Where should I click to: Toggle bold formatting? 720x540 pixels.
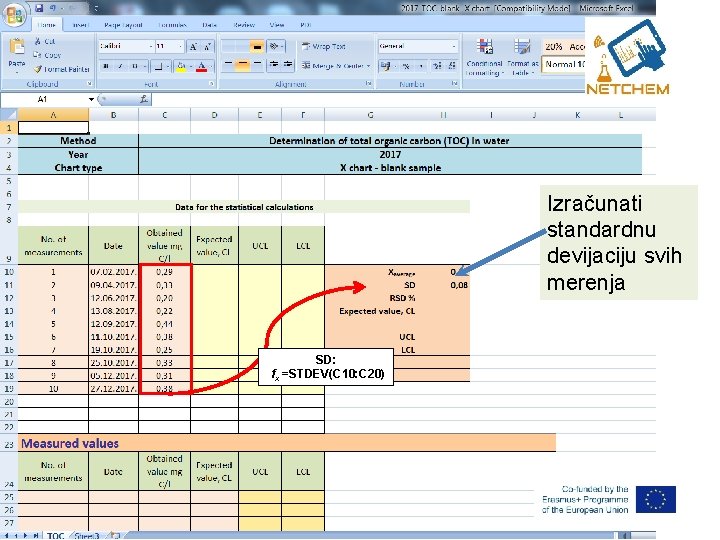coord(106,67)
